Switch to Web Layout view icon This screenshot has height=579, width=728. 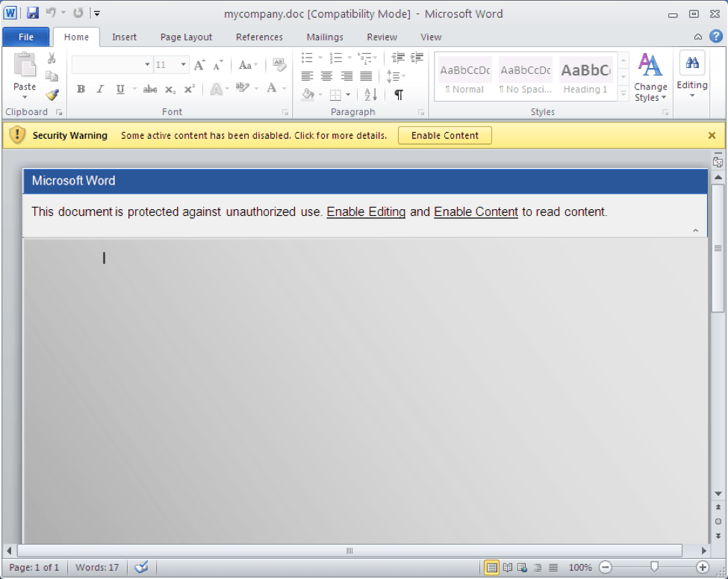click(523, 567)
